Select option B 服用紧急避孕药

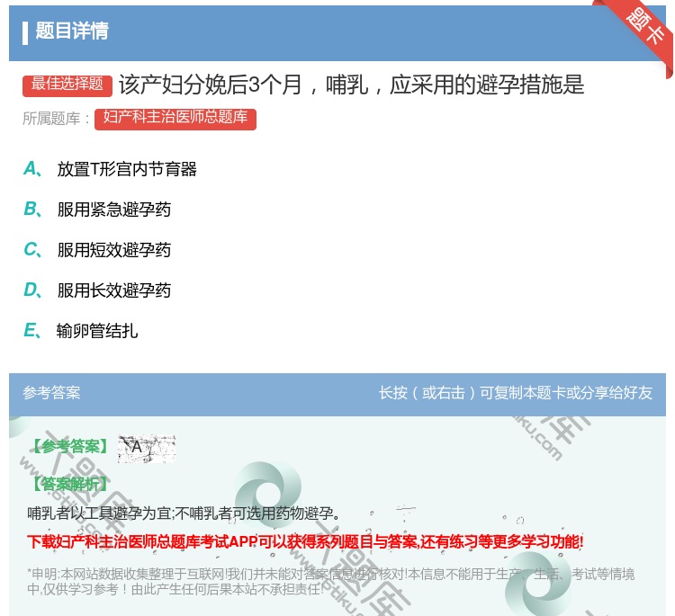tap(97, 210)
